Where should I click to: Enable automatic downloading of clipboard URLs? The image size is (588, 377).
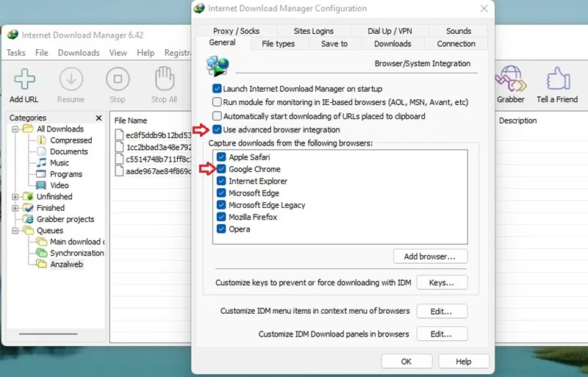click(217, 116)
